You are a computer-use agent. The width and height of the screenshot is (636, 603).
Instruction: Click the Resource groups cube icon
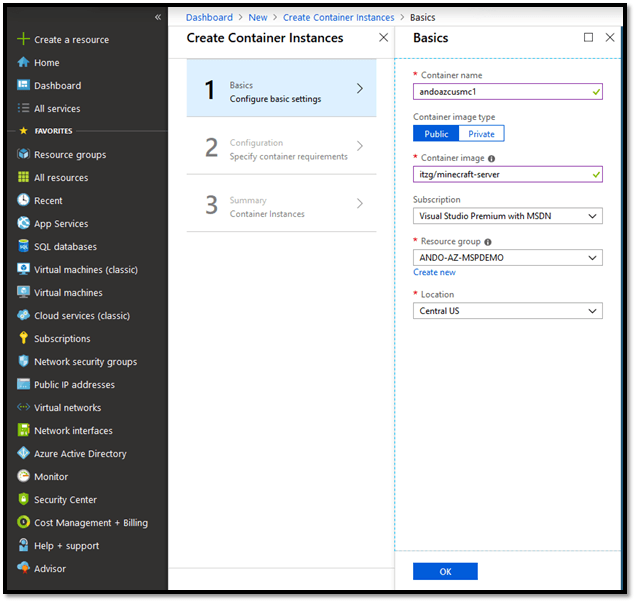click(23, 154)
